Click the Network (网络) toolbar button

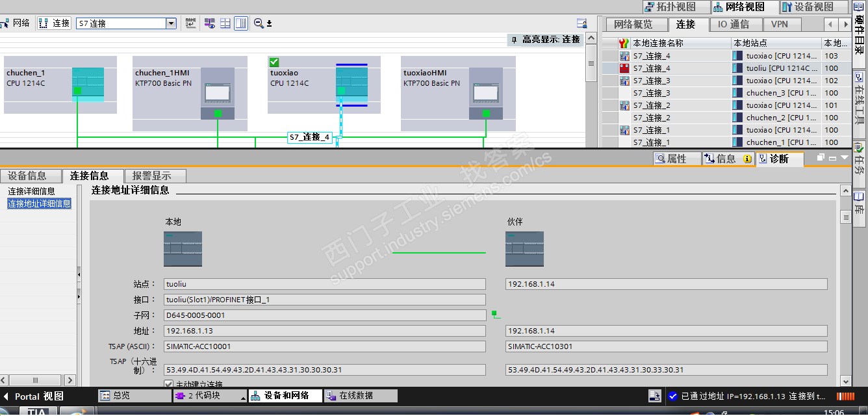[x=16, y=23]
